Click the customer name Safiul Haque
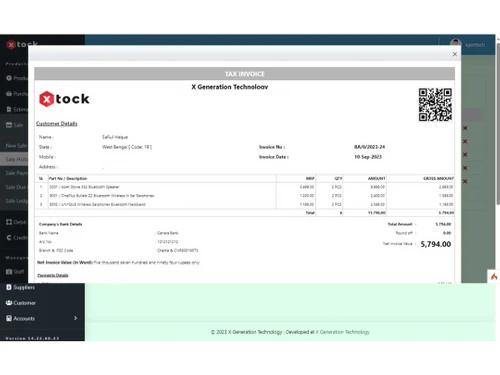This screenshot has width=500, height=375. pyautogui.click(x=115, y=137)
